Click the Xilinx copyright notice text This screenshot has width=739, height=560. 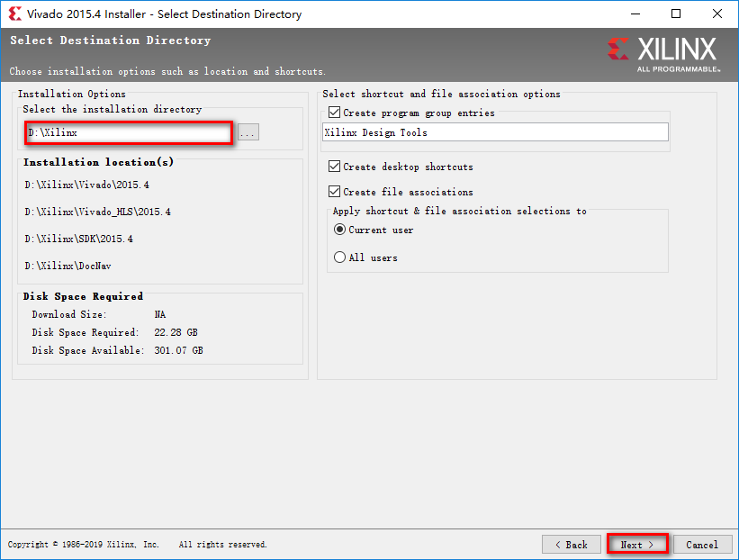click(137, 545)
